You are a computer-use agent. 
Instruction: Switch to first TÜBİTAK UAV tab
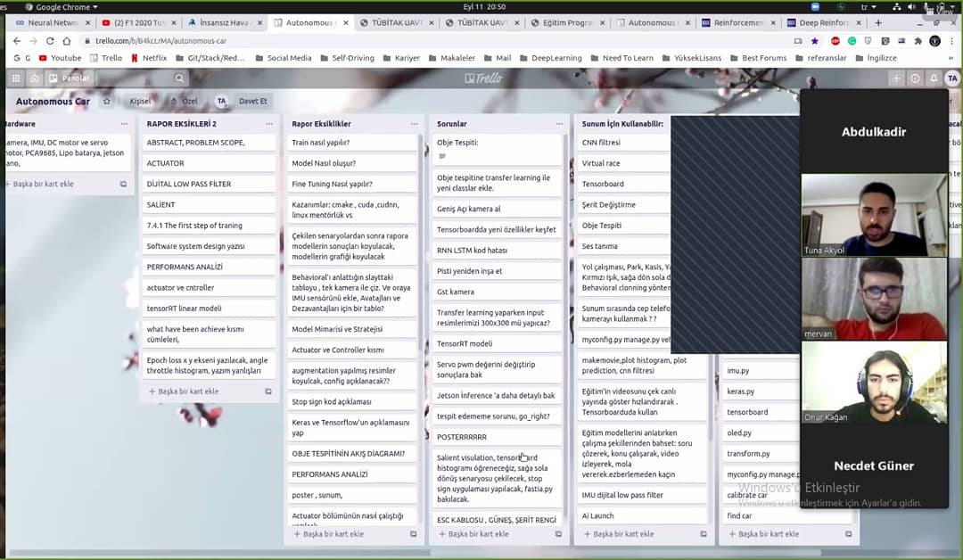coord(396,22)
